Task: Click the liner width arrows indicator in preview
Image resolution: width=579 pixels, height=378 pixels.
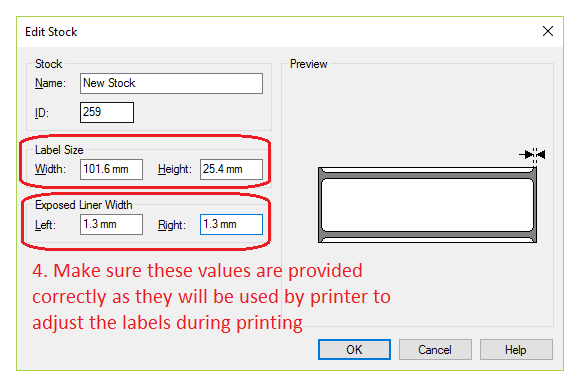Action: click(x=532, y=154)
